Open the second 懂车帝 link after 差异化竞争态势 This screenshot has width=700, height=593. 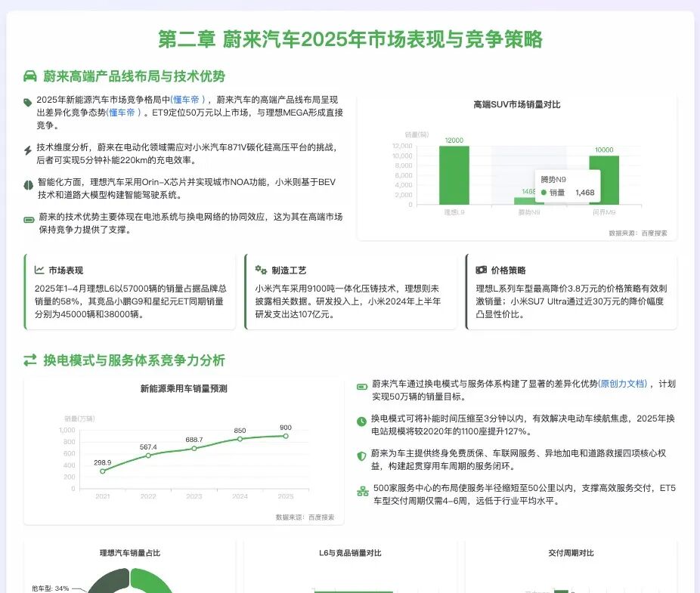click(x=123, y=113)
